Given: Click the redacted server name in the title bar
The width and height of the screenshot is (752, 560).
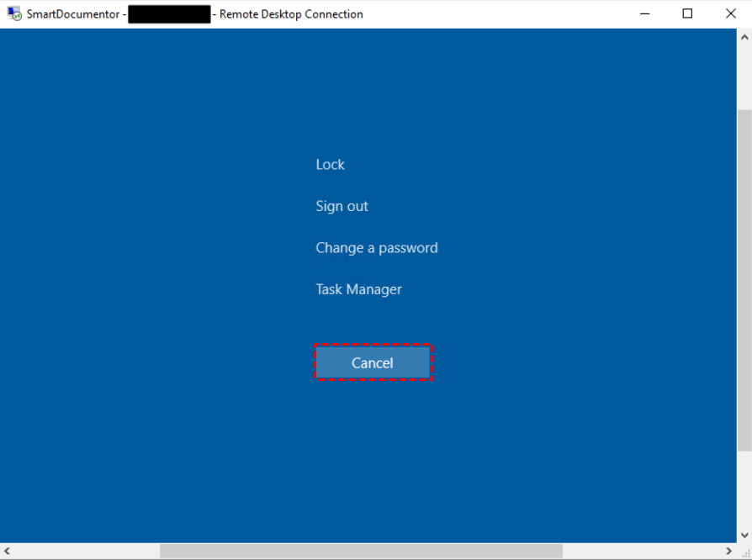Looking at the screenshot, I should coord(168,13).
